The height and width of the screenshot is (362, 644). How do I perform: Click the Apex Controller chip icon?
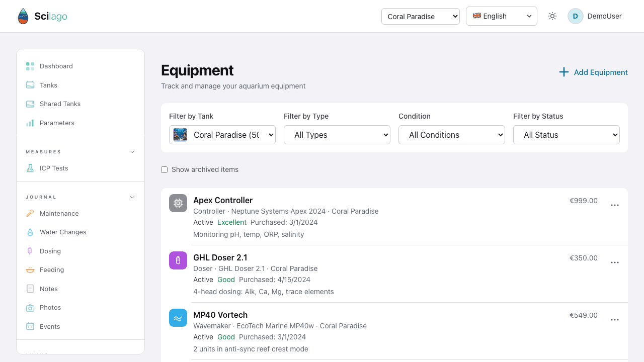[178, 203]
